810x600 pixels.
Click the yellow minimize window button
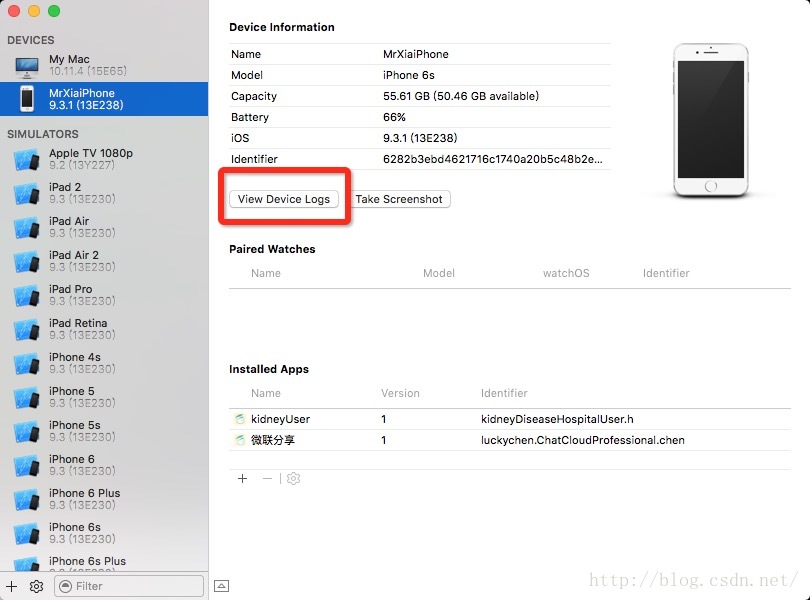[34, 11]
